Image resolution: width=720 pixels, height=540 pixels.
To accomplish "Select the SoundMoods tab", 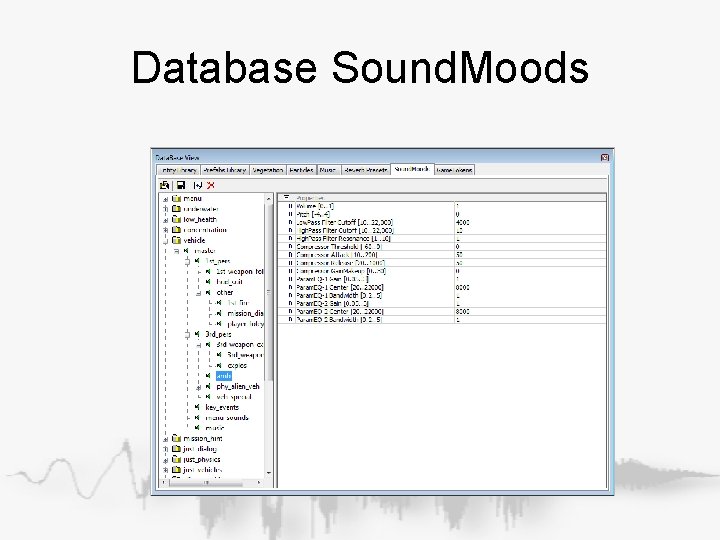I will [x=412, y=169].
